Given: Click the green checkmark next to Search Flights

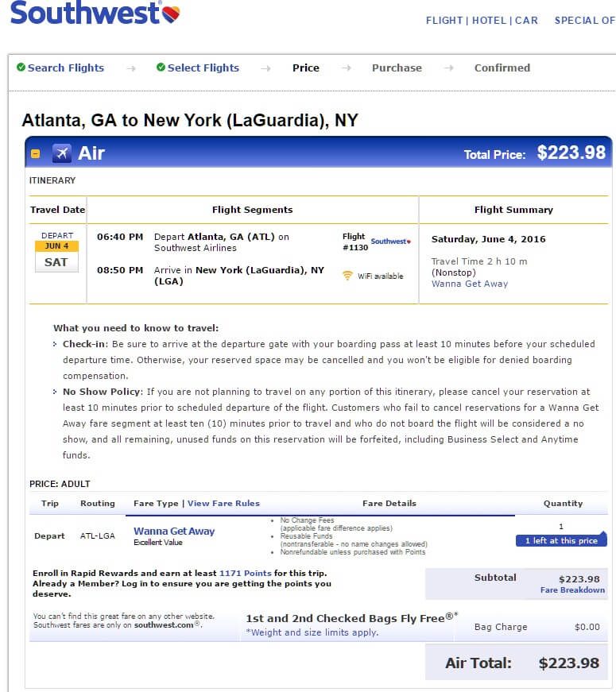Looking at the screenshot, I should 21,67.
